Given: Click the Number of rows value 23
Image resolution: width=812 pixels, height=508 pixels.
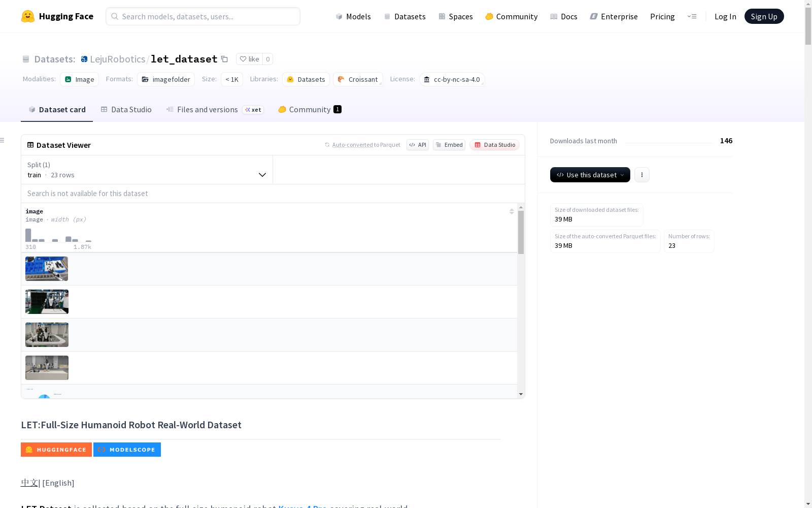Looking at the screenshot, I should (x=672, y=246).
